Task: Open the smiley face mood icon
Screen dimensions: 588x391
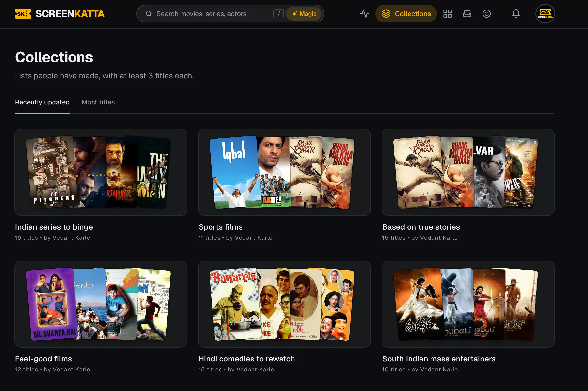Action: point(486,14)
